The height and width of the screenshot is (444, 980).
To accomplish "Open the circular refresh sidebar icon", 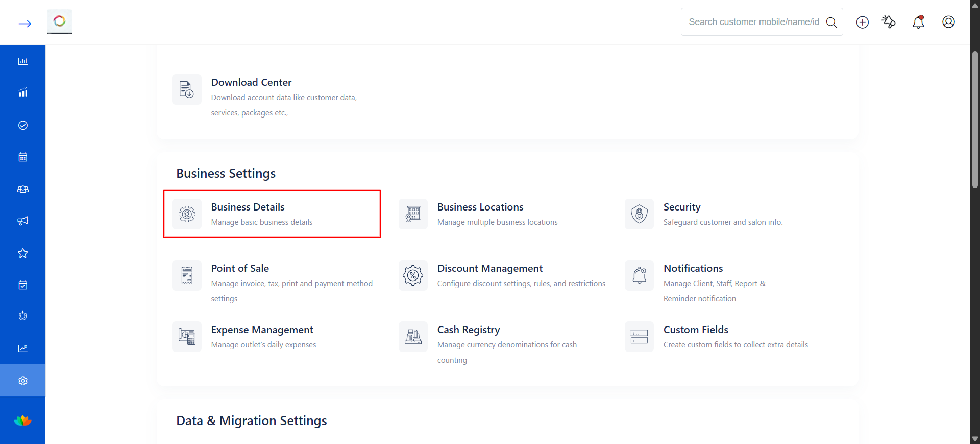I will pos(23,316).
